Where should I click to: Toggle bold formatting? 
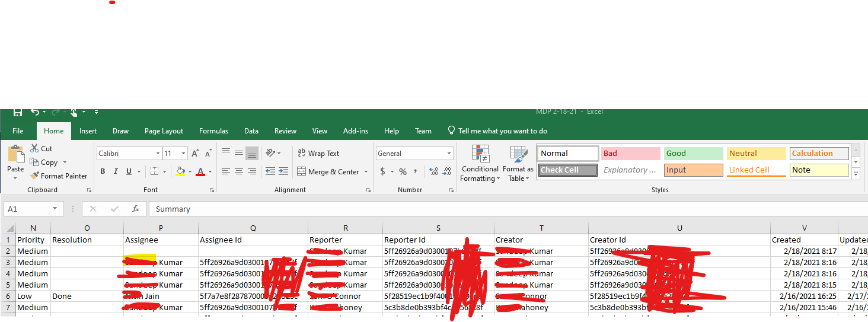103,171
